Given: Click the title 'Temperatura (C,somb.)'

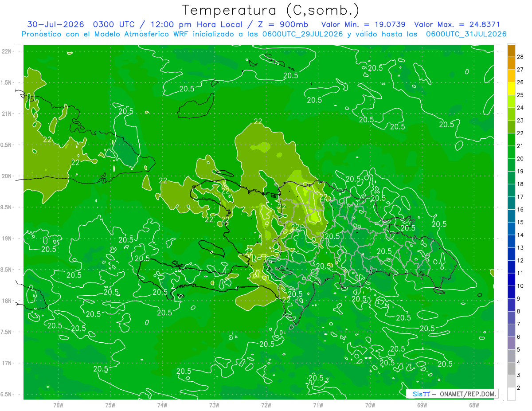Looking at the screenshot, I should click(271, 10).
